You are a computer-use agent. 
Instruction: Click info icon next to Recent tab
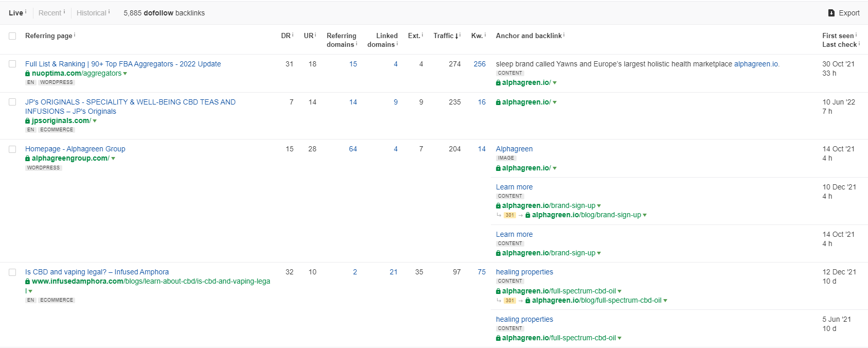click(64, 11)
